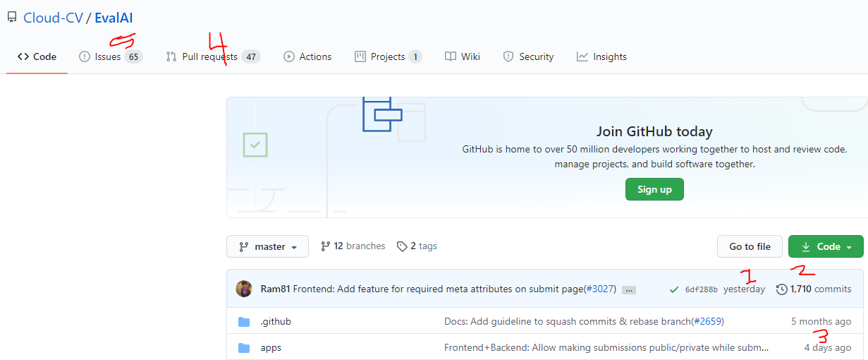Click the Security shield icon
The width and height of the screenshot is (868, 360).
click(508, 56)
